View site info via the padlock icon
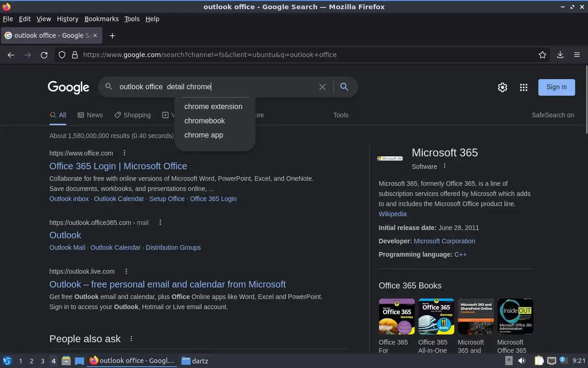The image size is (588, 368). click(x=75, y=55)
